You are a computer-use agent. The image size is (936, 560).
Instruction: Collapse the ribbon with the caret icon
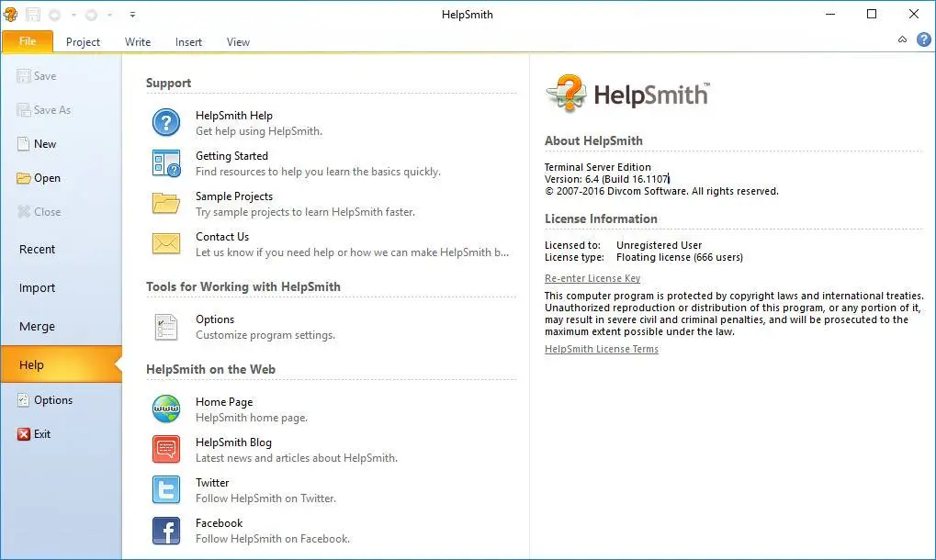902,39
